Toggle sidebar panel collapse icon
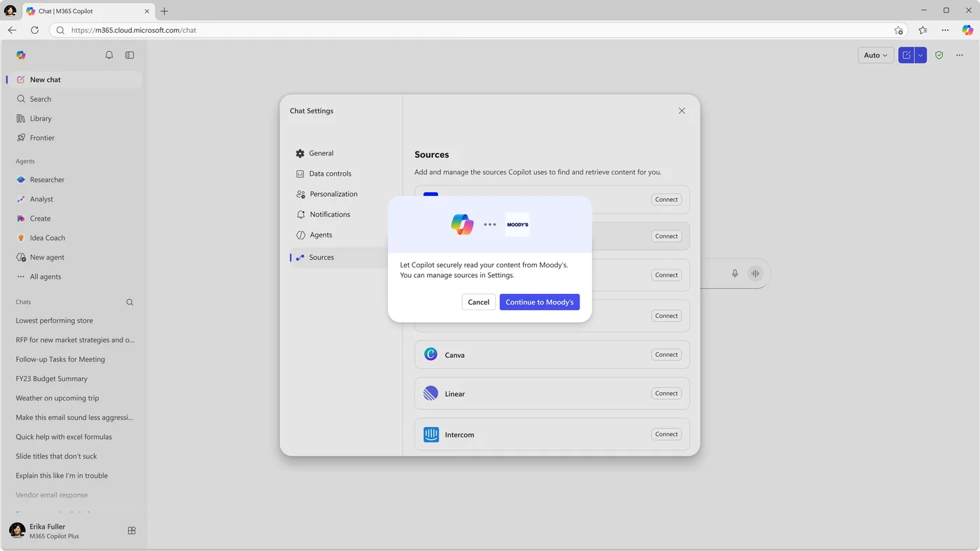 129,55
